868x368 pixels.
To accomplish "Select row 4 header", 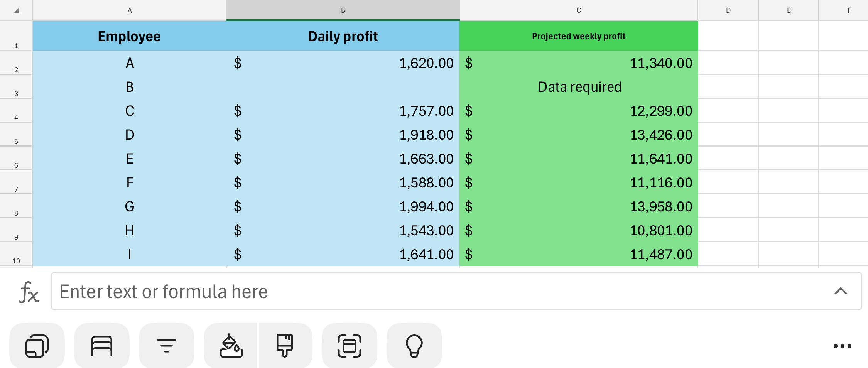I will click(16, 110).
